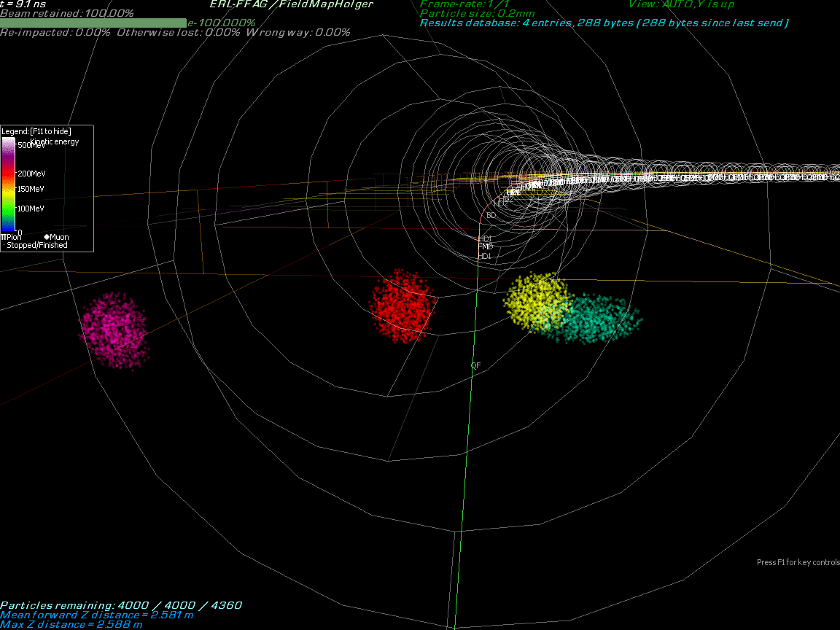The image size is (840, 630).
Task: Click the BD magnet label
Action: click(x=491, y=216)
